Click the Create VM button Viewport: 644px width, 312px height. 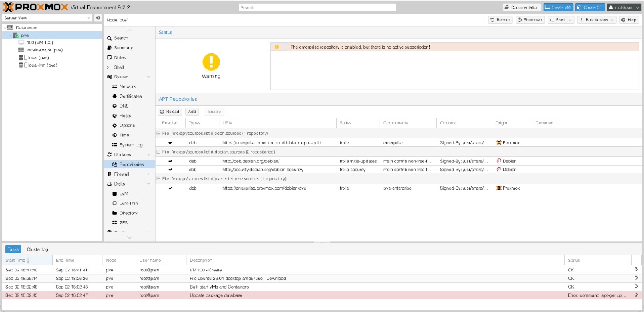[x=558, y=7]
